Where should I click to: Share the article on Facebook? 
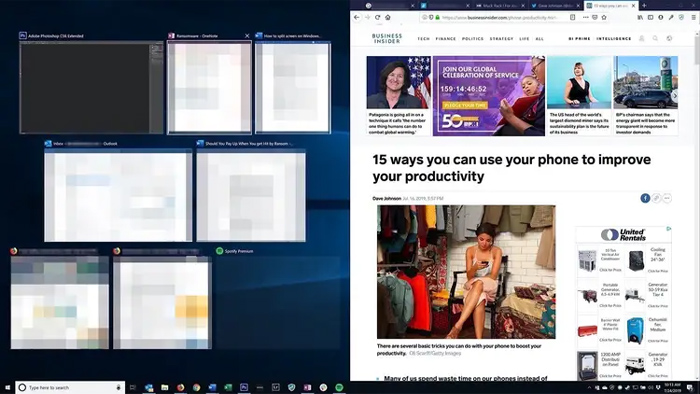(x=645, y=198)
